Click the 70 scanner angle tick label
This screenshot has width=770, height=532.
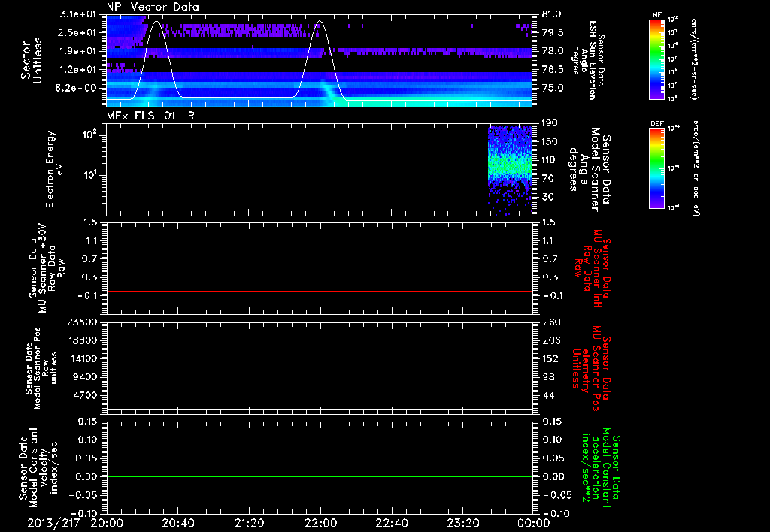point(547,179)
